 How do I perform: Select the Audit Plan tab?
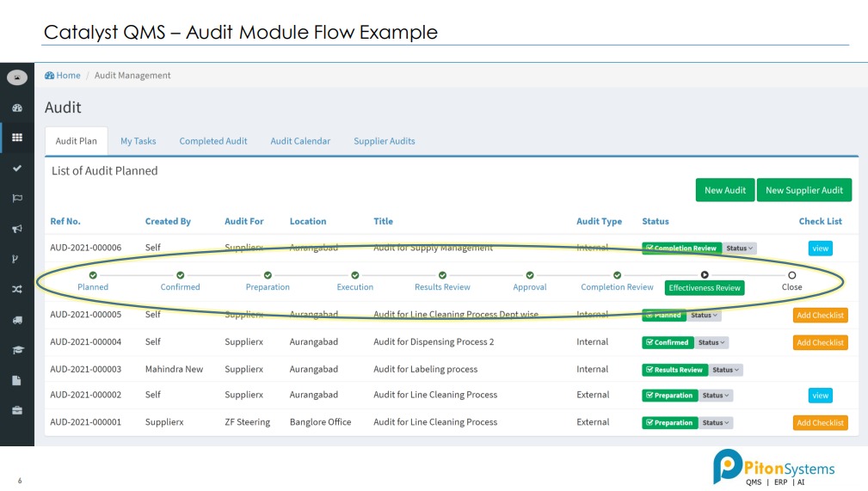click(77, 141)
